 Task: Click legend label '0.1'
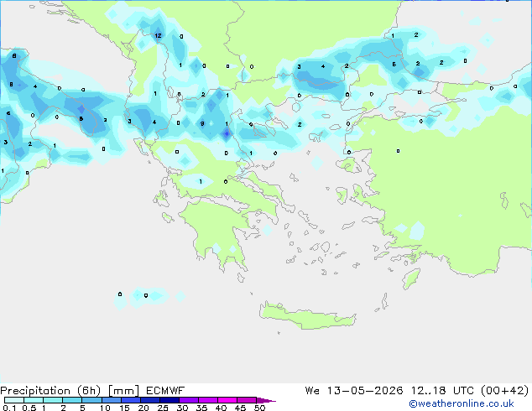pyautogui.click(x=9, y=408)
